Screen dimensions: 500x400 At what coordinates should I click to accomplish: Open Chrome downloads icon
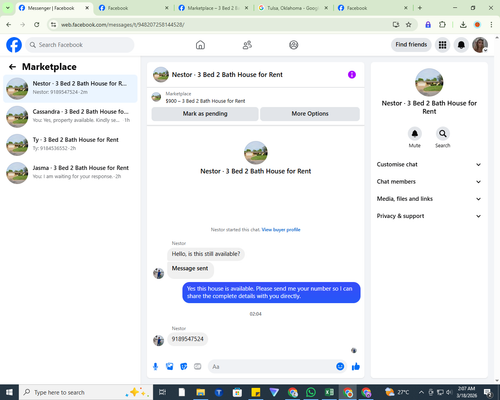[x=463, y=25]
